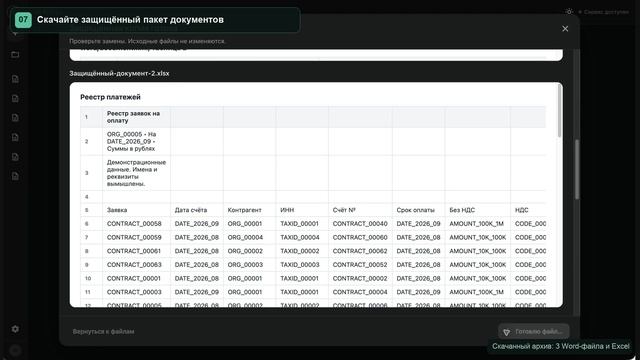Image resolution: width=640 pixels, height=360 pixels.
Task: Open settings via the sidebar gear icon
Action: click(x=15, y=329)
